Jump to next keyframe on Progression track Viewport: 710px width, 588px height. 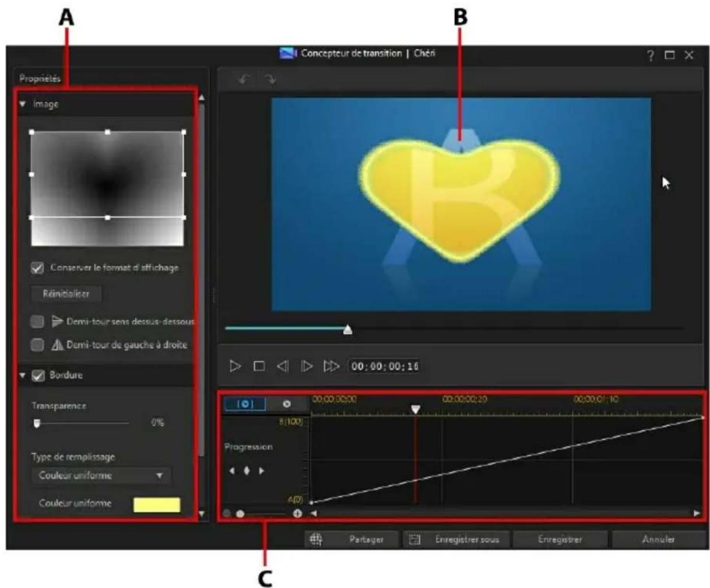(x=261, y=470)
